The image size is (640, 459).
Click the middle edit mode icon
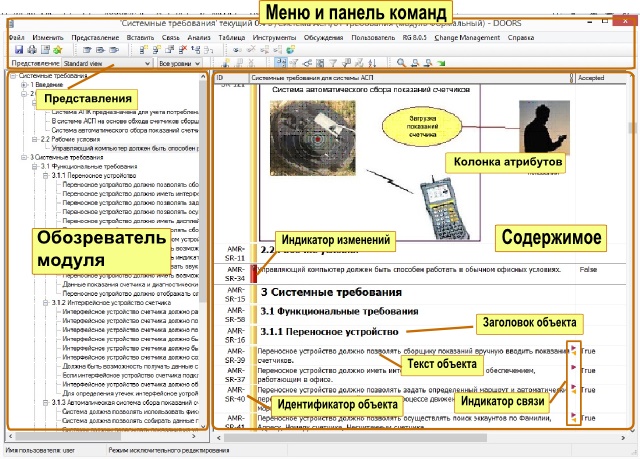[100, 50]
